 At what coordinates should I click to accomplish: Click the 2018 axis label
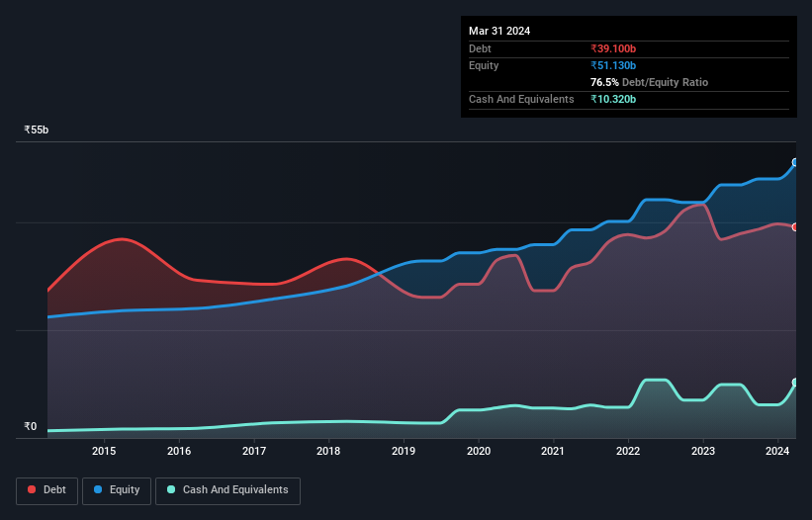pos(328,451)
